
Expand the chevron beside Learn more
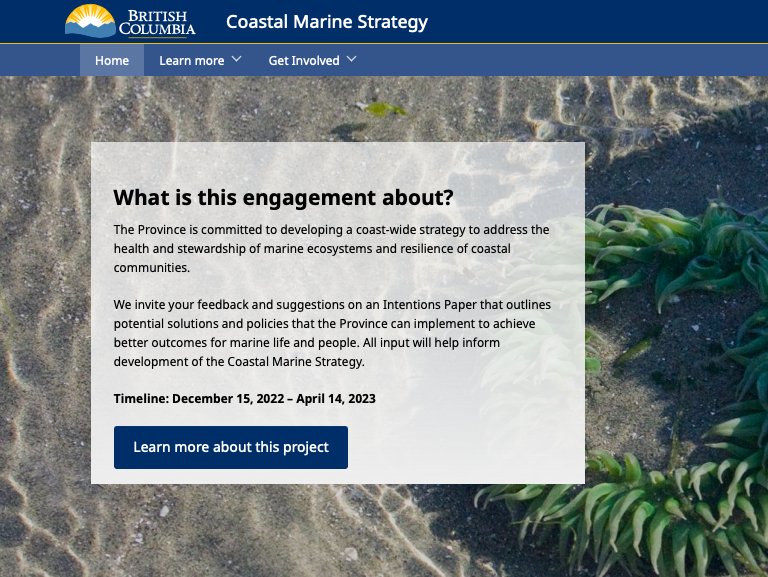[x=237, y=60]
